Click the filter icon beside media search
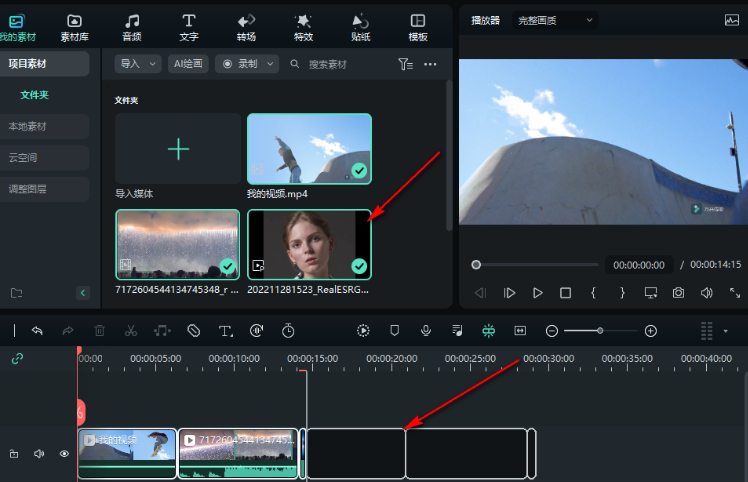 click(404, 64)
